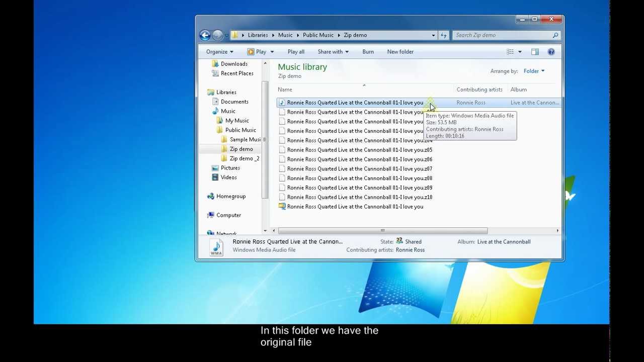Click the file icon of the .z05 part
The width and height of the screenshot is (644, 362).
pos(282,150)
